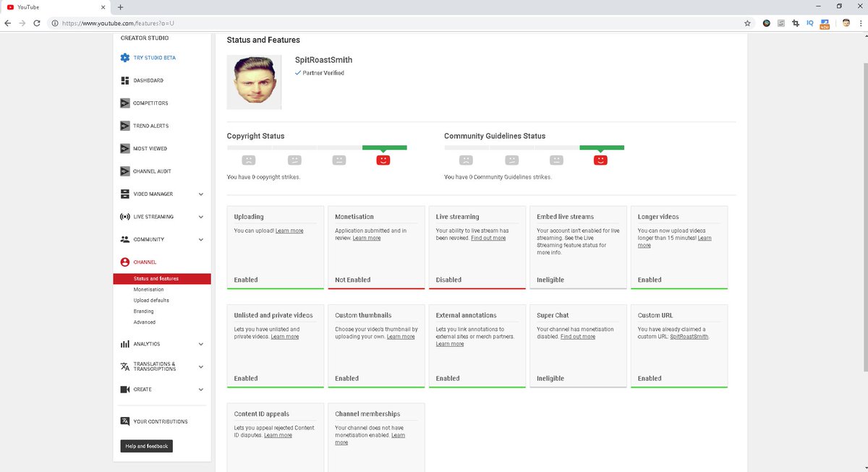Click 'You have 0 copyright strikes.' text
This screenshot has width=868, height=472.
click(263, 177)
